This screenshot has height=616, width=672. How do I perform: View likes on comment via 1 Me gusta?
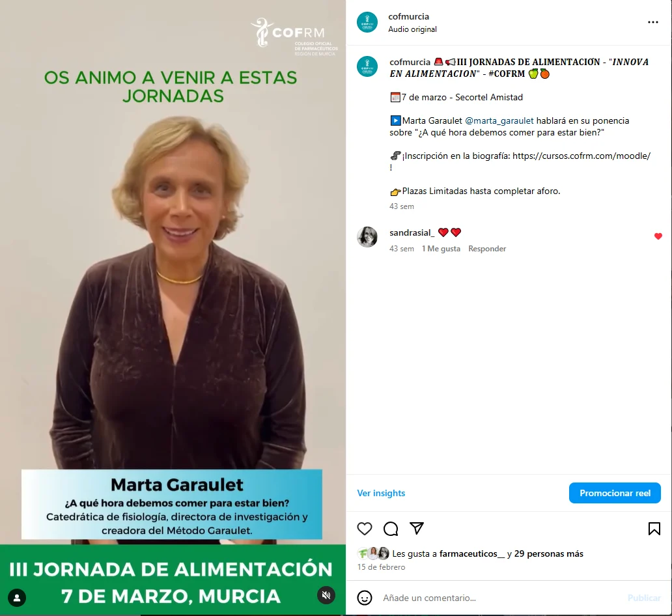(x=441, y=249)
